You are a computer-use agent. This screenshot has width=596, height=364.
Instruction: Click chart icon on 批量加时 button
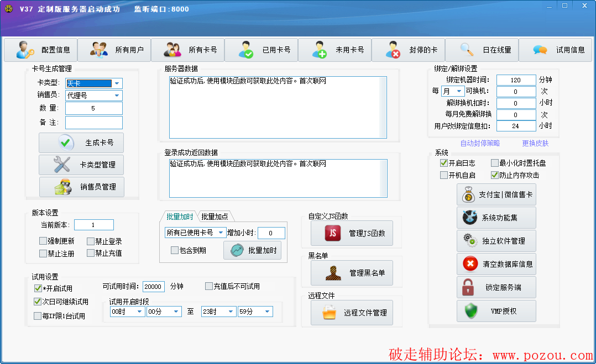point(237,251)
